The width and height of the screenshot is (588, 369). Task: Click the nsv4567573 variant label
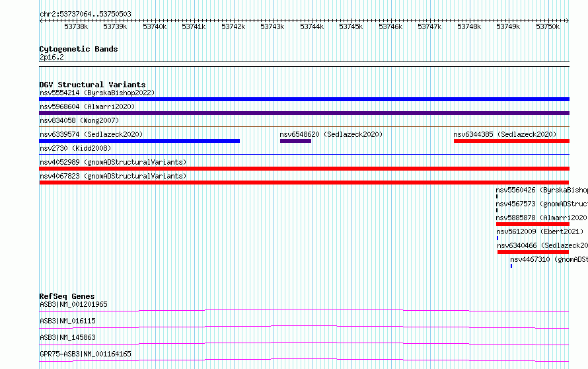click(x=542, y=204)
